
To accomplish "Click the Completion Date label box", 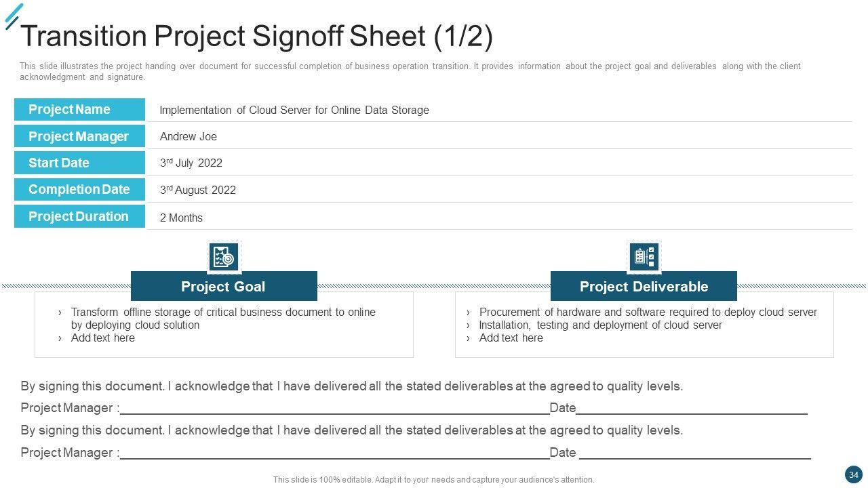I will point(79,190).
